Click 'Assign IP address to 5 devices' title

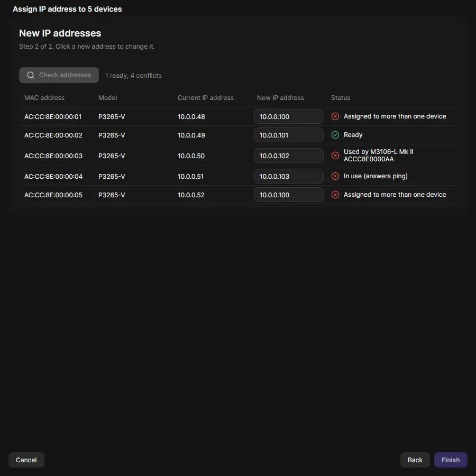[67, 9]
